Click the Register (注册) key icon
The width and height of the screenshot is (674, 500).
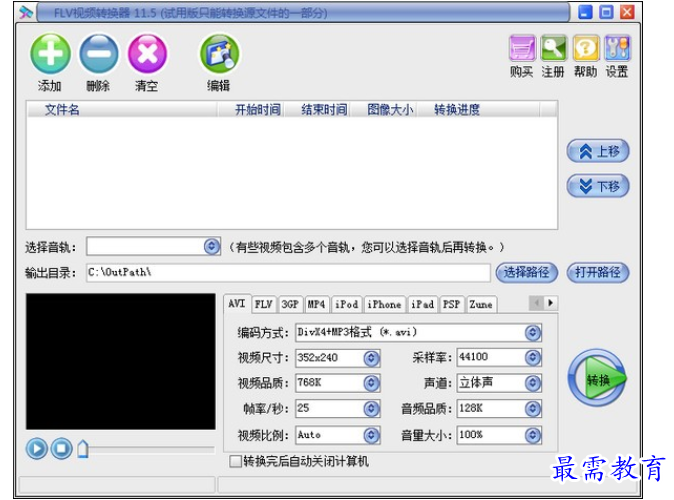coord(553,48)
